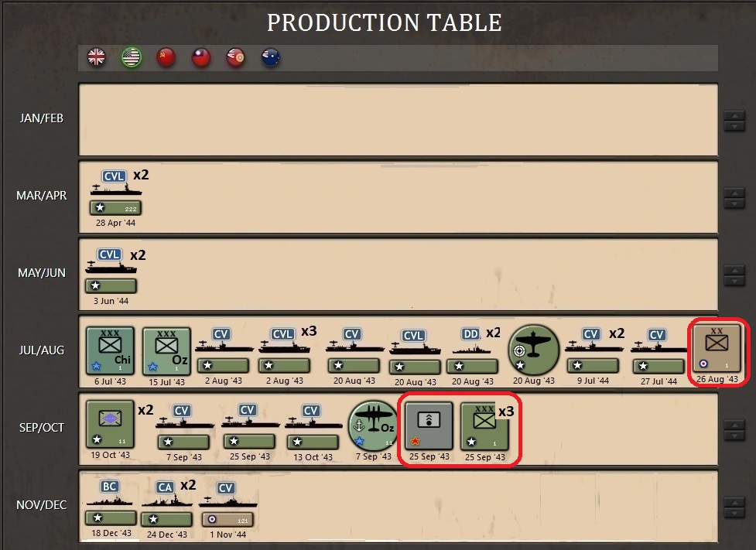Click the up arrow for the JAN/FEB row

tap(734, 116)
